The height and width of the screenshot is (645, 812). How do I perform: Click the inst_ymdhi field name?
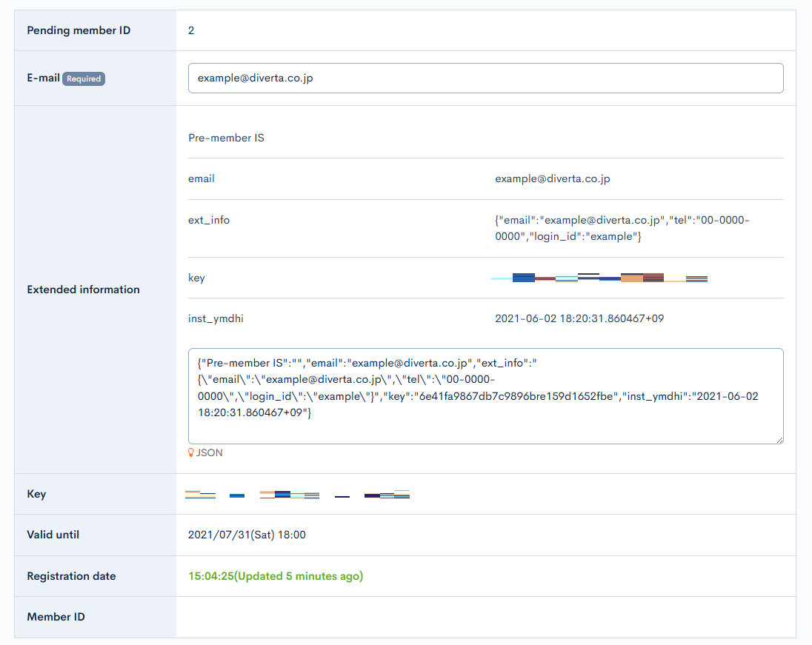point(216,319)
